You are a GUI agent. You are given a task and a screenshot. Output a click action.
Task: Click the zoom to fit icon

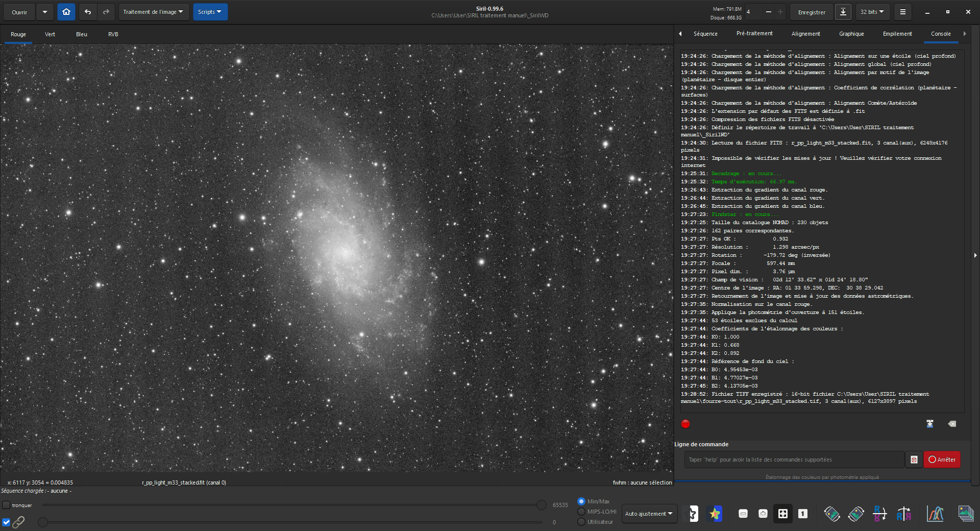[782, 514]
